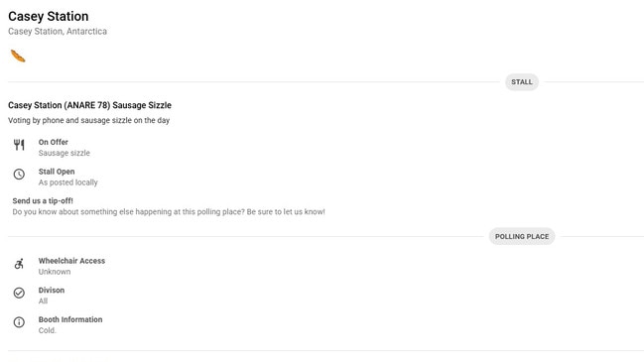Click the Casey Station, Antarctica address subtitle
Image resolution: width=644 pixels, height=362 pixels.
pos(58,31)
